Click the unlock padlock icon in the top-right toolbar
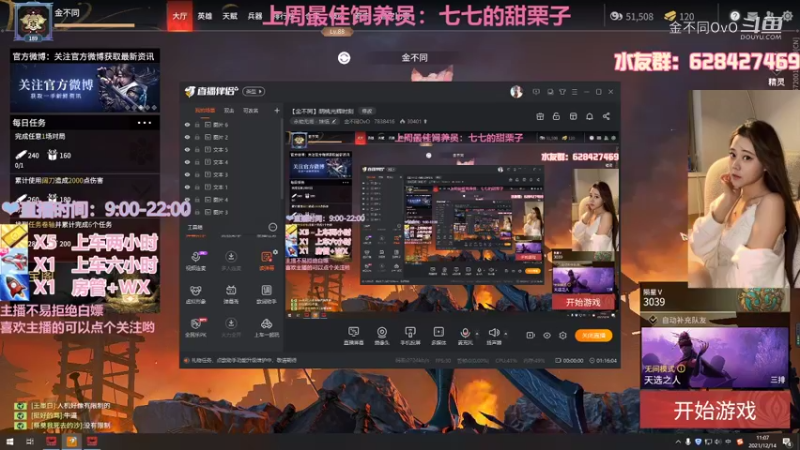This screenshot has height=450, width=800. [x=557, y=116]
